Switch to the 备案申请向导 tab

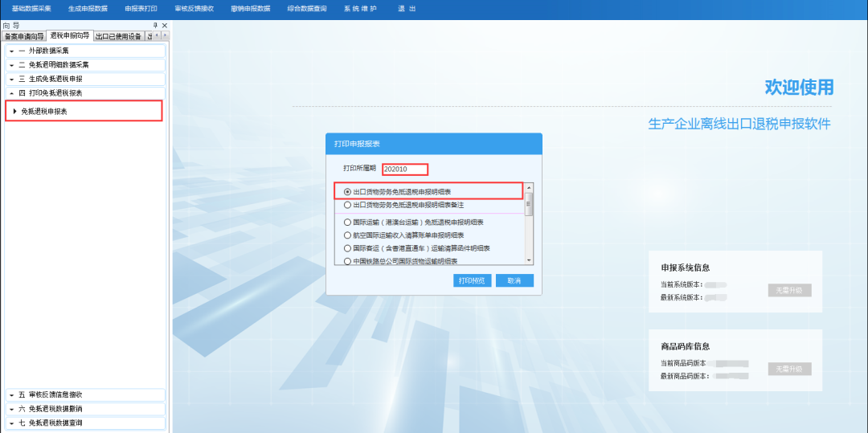click(x=24, y=36)
